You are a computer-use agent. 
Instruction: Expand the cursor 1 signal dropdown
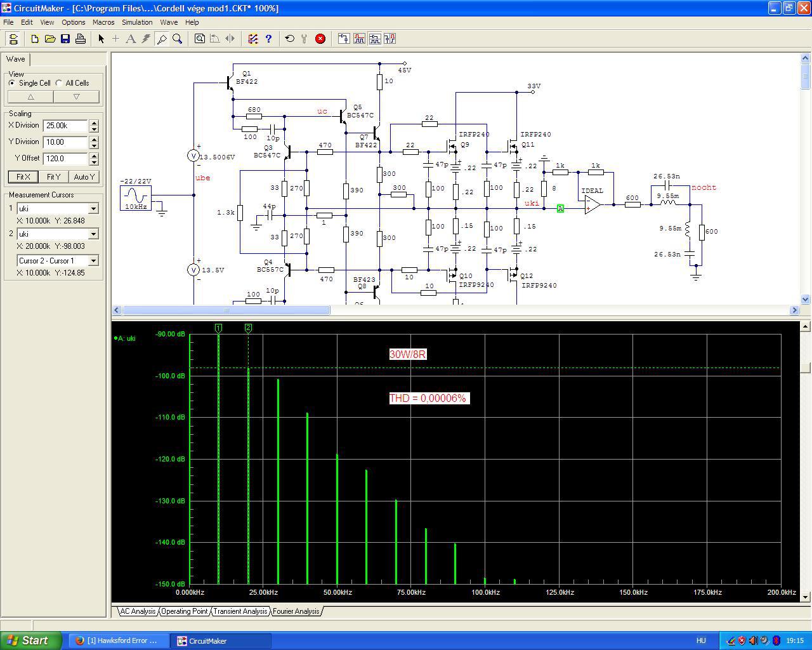coord(93,209)
